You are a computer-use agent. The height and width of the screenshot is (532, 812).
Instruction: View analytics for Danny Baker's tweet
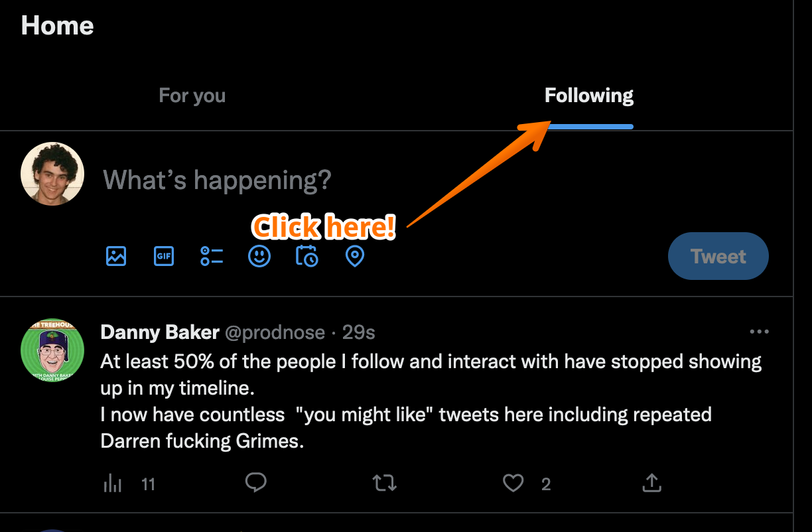point(113,484)
